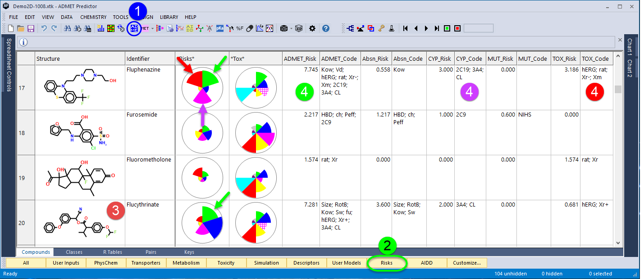Image resolution: width=644 pixels, height=279 pixels.
Task: Open the LIBRARY menu
Action: (x=169, y=17)
